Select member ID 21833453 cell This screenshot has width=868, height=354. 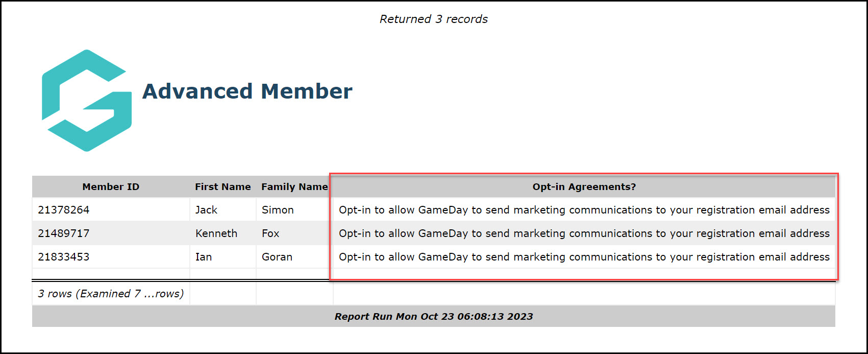tap(111, 257)
